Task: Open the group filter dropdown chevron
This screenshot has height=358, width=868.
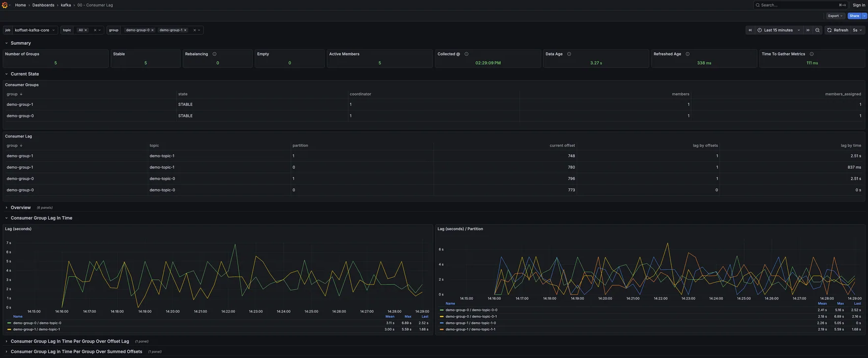Action: coord(199,30)
